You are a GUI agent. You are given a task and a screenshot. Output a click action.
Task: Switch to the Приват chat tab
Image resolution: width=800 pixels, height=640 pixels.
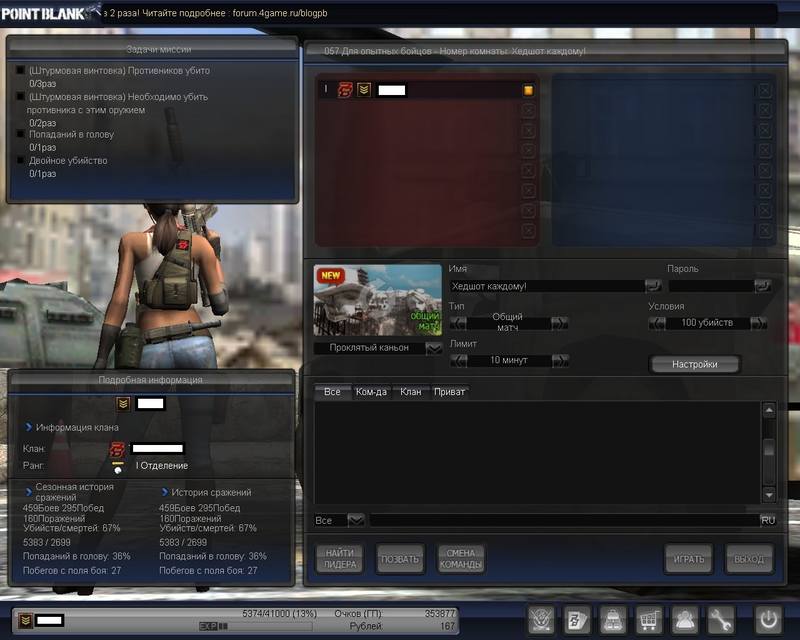(449, 391)
